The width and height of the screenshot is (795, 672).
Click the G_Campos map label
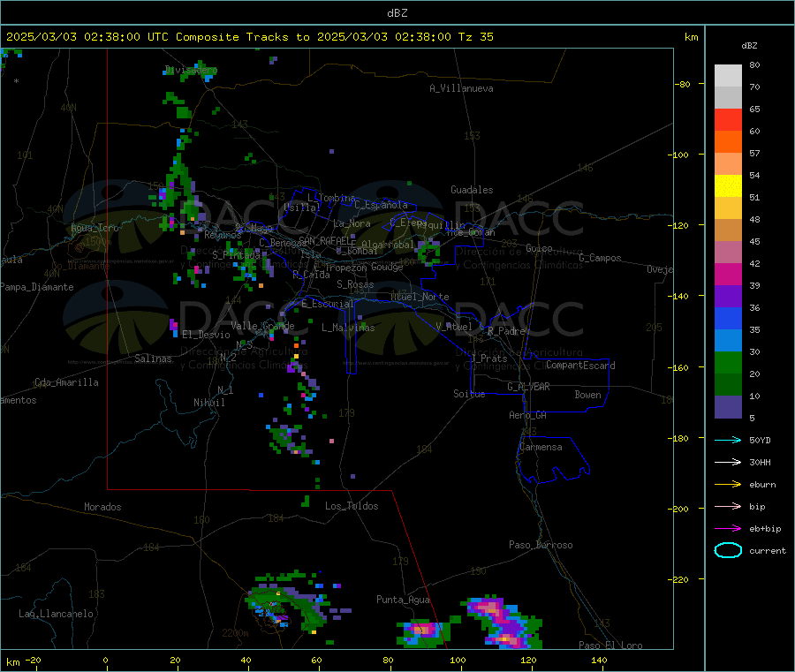click(600, 258)
